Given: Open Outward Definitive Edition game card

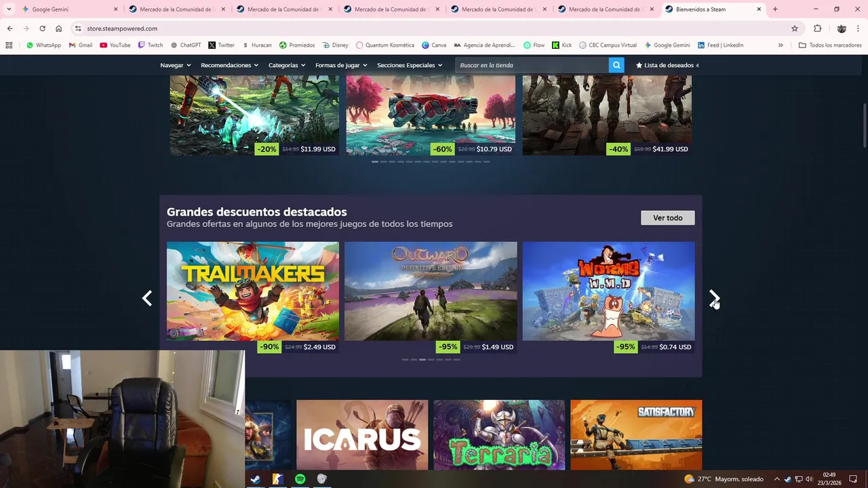Looking at the screenshot, I should (431, 298).
